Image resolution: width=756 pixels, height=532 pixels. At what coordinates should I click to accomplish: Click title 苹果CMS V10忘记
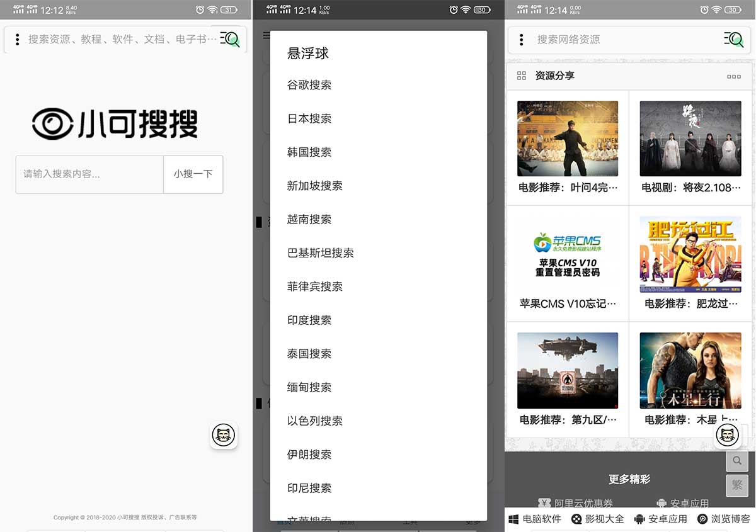[x=568, y=303]
